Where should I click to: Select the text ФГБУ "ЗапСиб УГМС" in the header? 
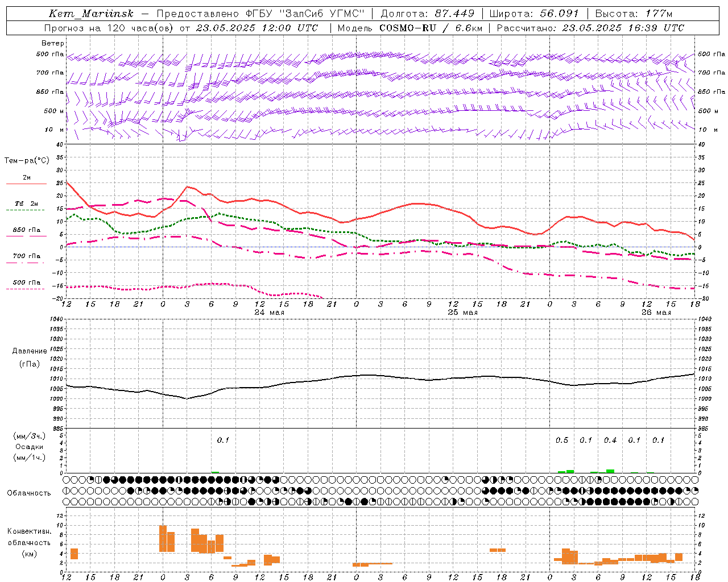tap(307, 14)
